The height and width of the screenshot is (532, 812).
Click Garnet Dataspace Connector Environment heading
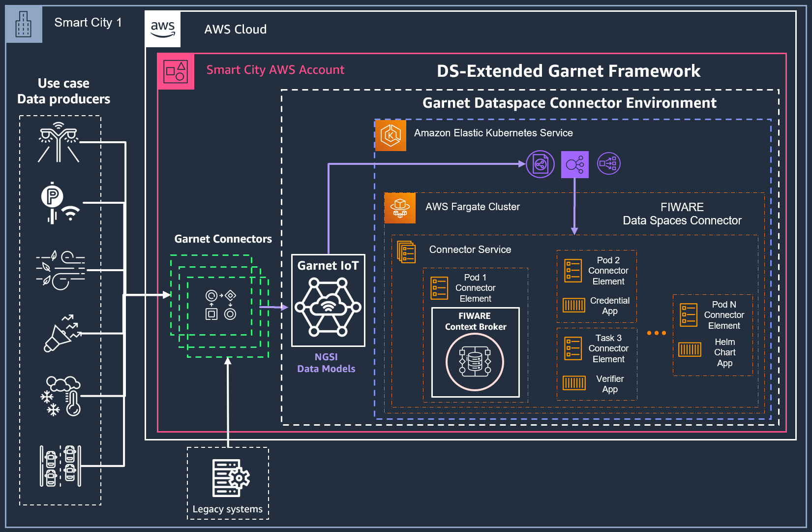570,103
